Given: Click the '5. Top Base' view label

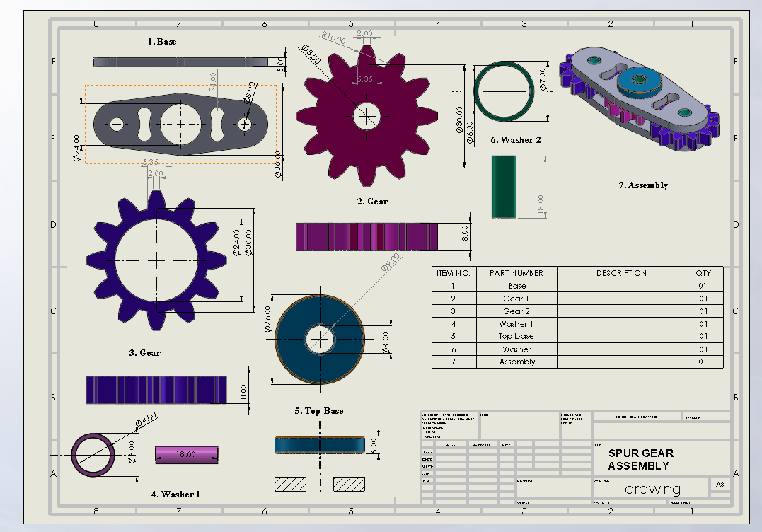Looking at the screenshot, I should tap(319, 411).
